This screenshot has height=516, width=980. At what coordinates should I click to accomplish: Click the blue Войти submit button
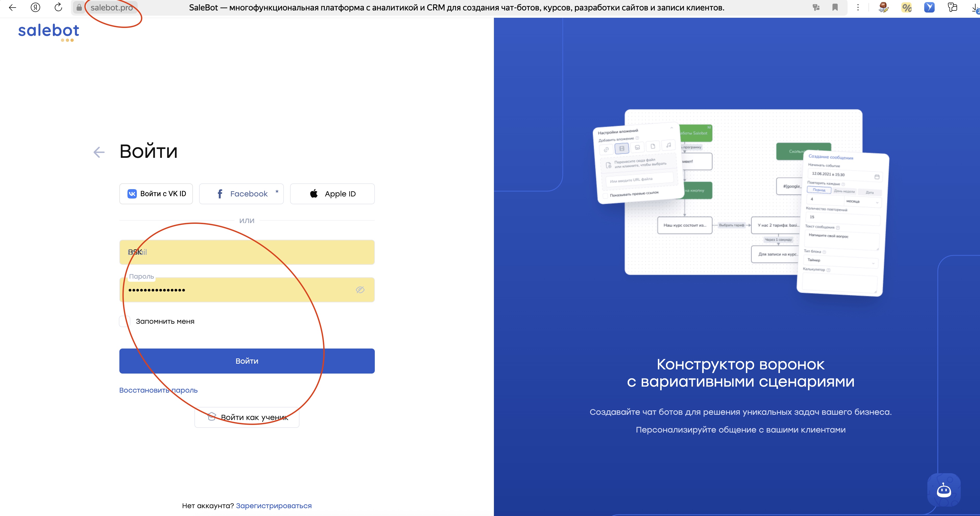pyautogui.click(x=247, y=361)
